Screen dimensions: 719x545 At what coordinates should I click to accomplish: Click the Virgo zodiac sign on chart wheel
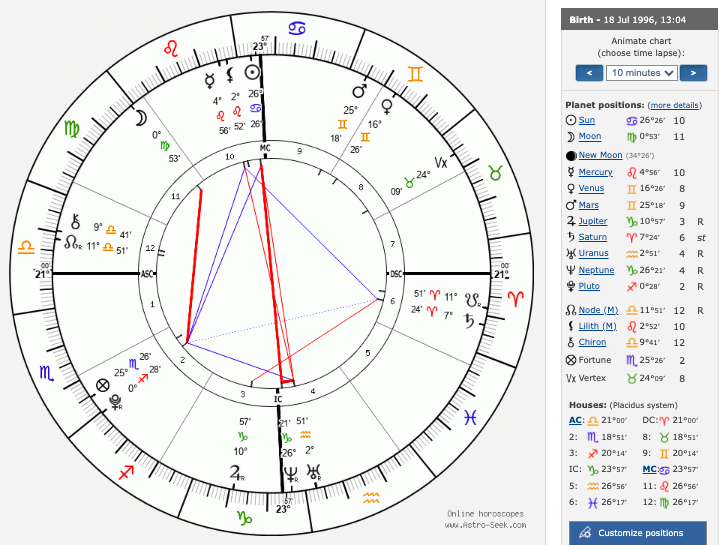pyautogui.click(x=72, y=129)
